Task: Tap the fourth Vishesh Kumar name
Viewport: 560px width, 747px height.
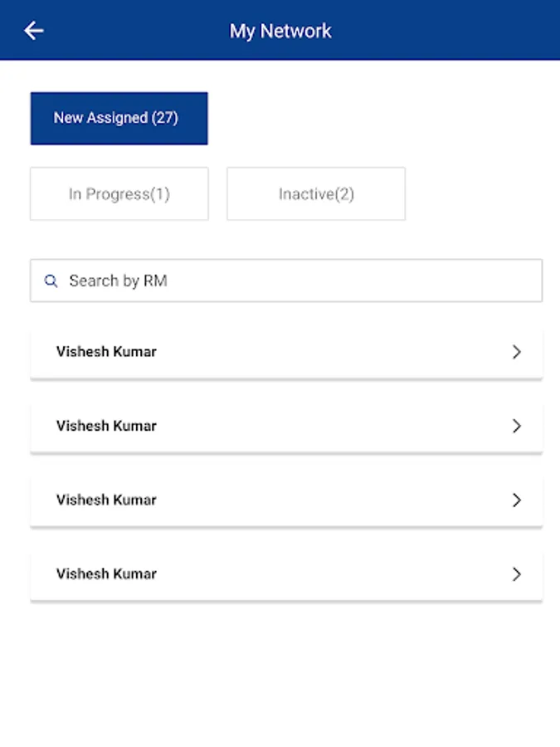Action: (106, 574)
